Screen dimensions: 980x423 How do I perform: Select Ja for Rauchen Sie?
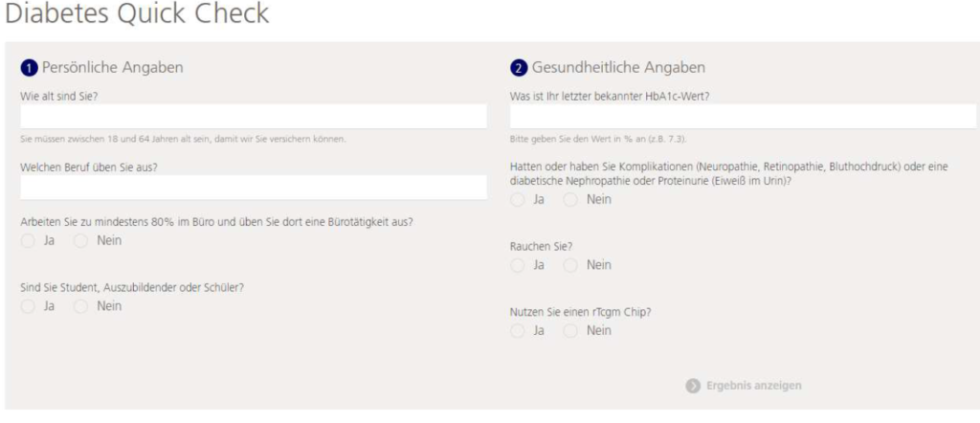coord(518,265)
